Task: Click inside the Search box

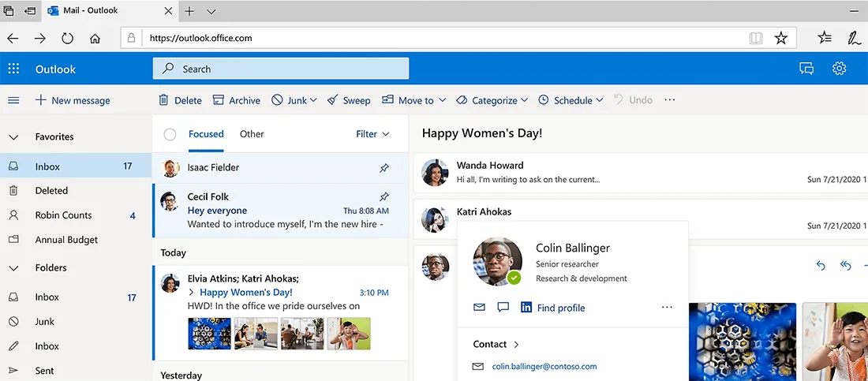Action: point(280,69)
